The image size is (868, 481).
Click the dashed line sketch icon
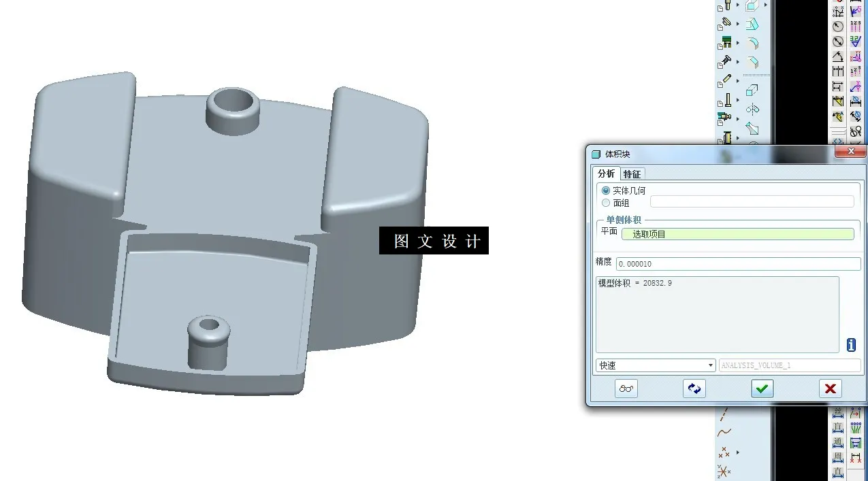[724, 414]
